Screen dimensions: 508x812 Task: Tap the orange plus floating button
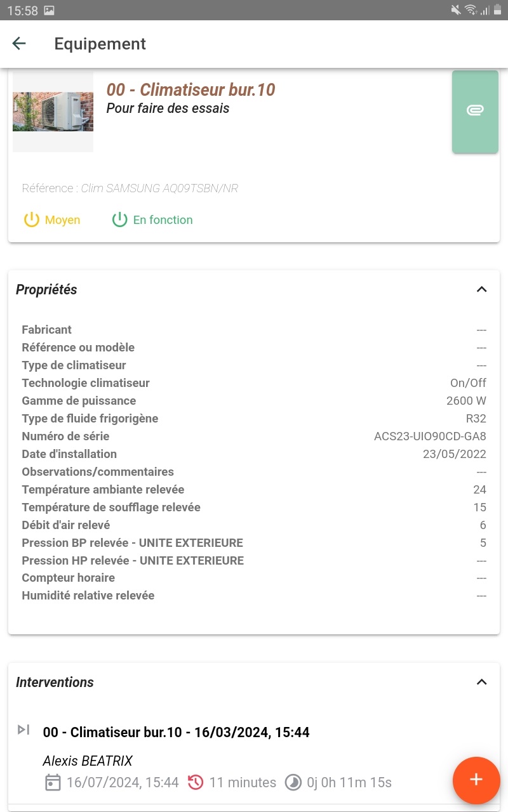coord(476,780)
